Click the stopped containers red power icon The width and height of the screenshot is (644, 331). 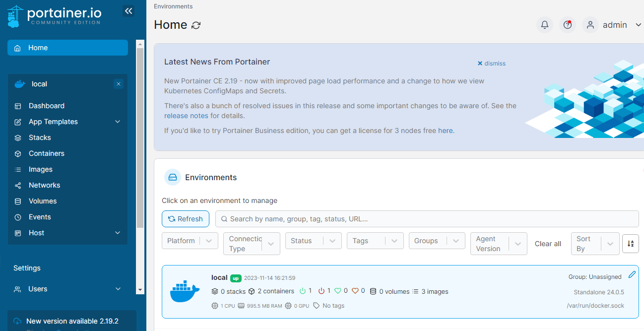tap(322, 291)
